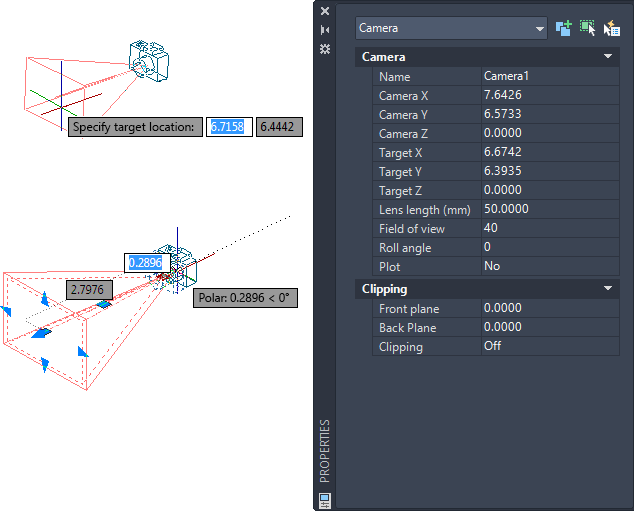The image size is (634, 511).
Task: Open the palette properties settings icon
Action: pyautogui.click(x=325, y=49)
